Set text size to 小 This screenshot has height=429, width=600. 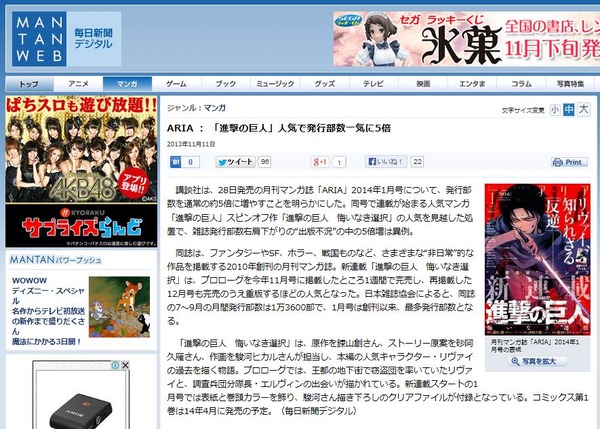555,110
